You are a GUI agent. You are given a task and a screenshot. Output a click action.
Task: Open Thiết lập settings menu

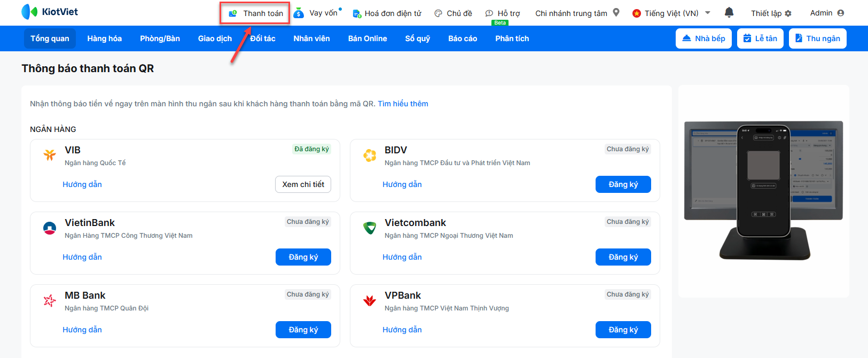tap(771, 13)
